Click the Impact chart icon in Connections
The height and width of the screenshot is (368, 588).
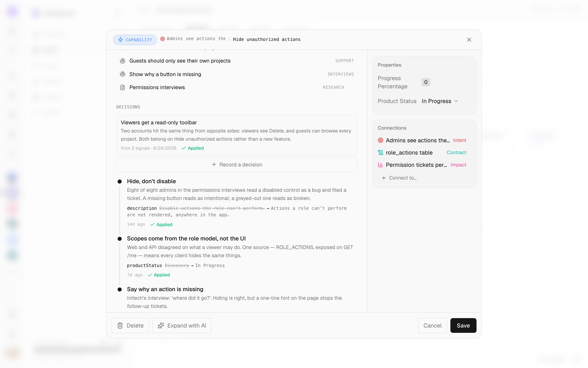pos(381,165)
